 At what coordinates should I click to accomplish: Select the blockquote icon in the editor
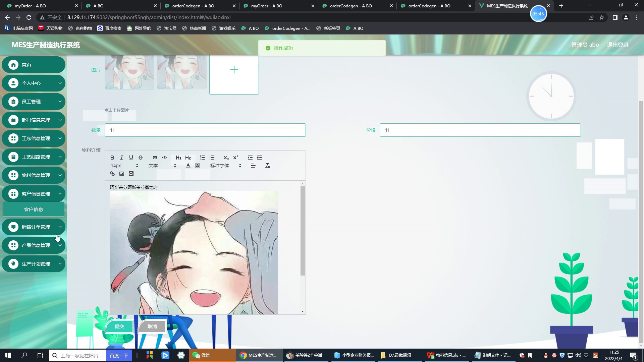click(155, 158)
